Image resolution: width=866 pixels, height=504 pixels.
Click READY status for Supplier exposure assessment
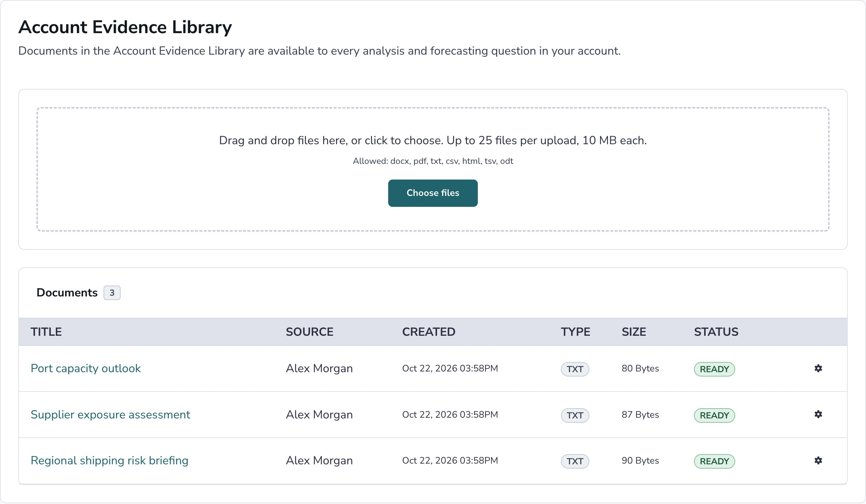pyautogui.click(x=714, y=415)
